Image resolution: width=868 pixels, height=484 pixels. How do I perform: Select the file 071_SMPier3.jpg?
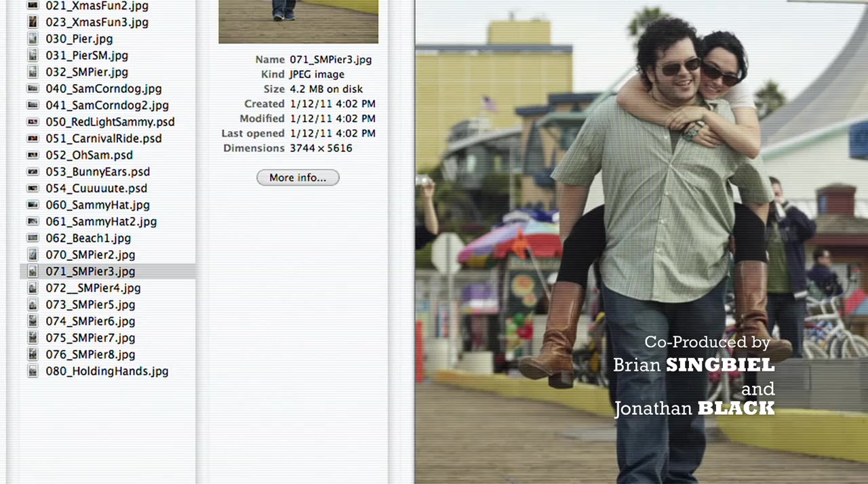click(90, 271)
